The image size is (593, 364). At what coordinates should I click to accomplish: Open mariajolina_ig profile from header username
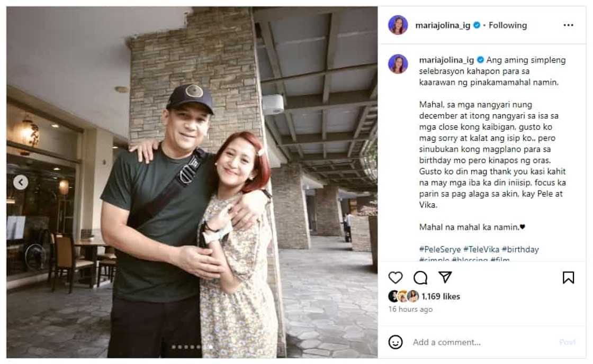443,25
